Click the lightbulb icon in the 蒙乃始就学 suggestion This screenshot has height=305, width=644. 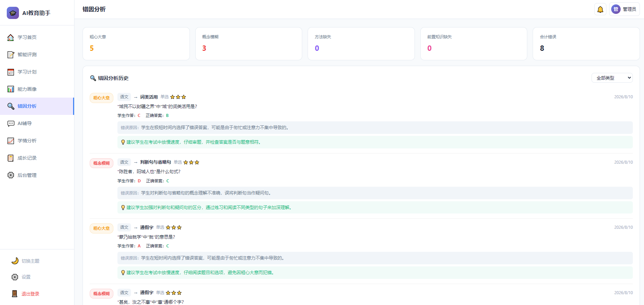pos(123,273)
